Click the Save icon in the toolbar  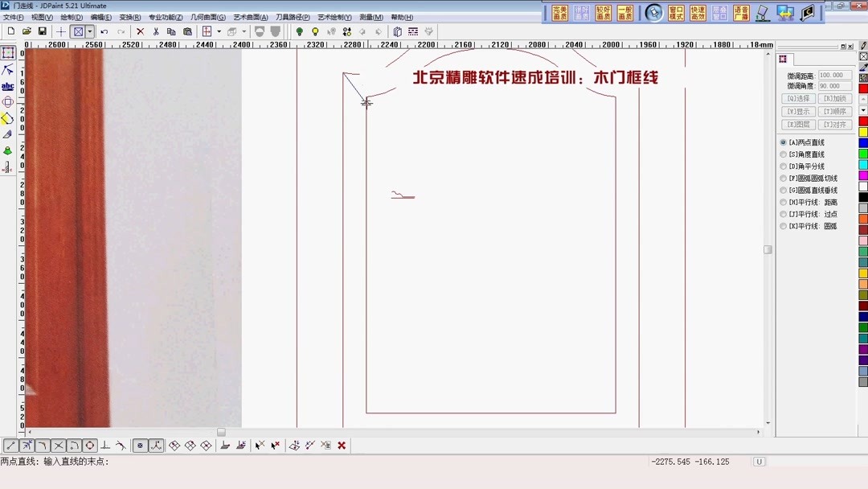[x=41, y=31]
